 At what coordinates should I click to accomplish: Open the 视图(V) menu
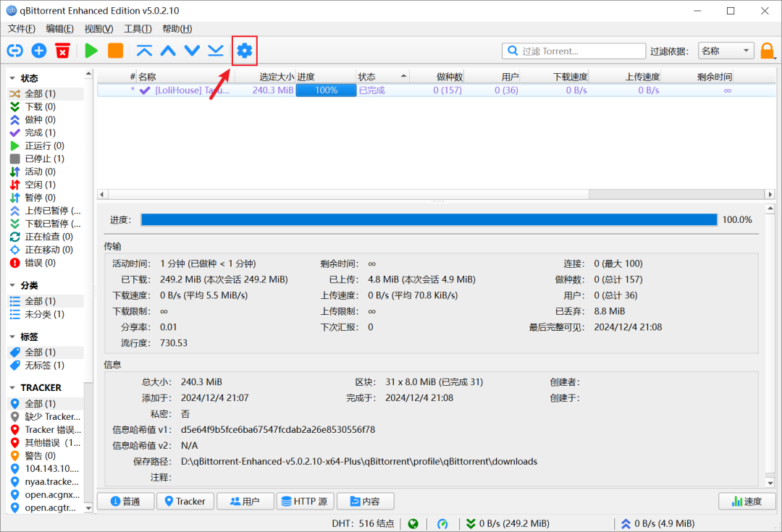98,29
